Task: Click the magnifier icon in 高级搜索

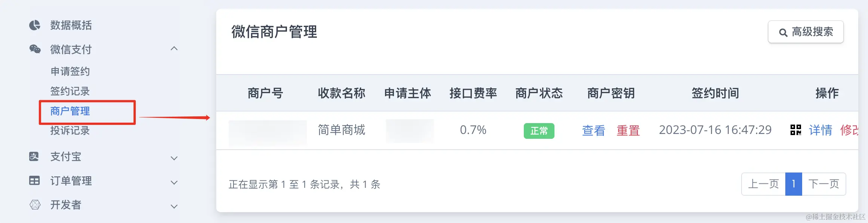Action: click(x=783, y=33)
